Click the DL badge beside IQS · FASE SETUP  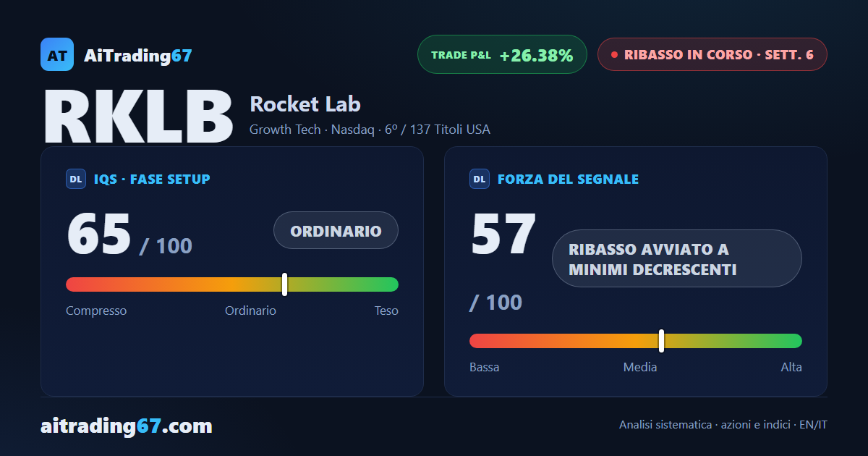(76, 179)
